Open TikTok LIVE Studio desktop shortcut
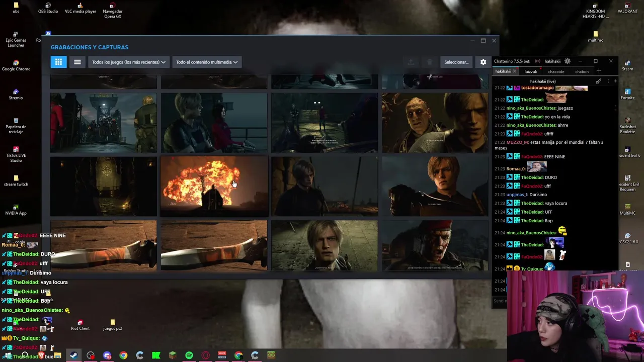Screen dimensions: 644x362 click(16, 154)
